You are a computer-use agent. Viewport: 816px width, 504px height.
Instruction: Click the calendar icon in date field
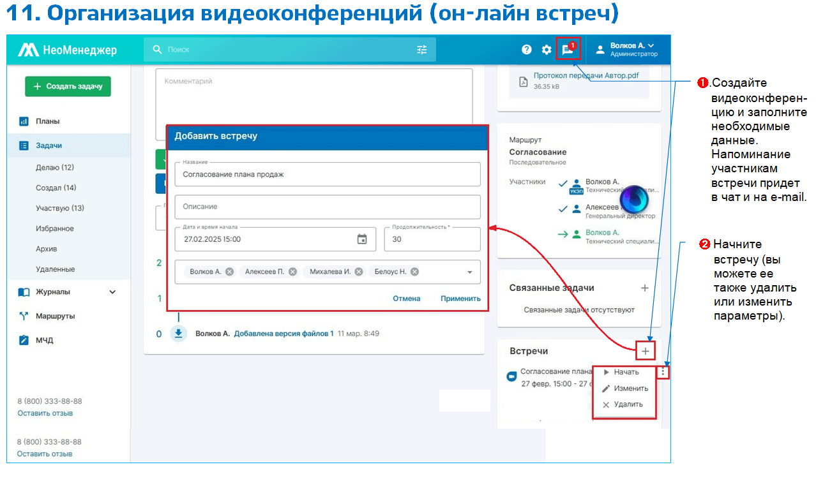click(362, 239)
